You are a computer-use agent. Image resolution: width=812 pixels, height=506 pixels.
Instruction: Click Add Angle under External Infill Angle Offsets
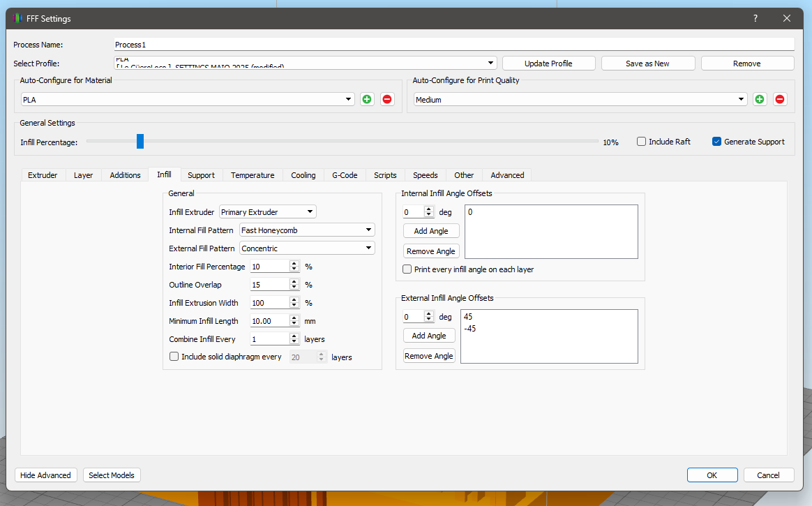point(429,336)
